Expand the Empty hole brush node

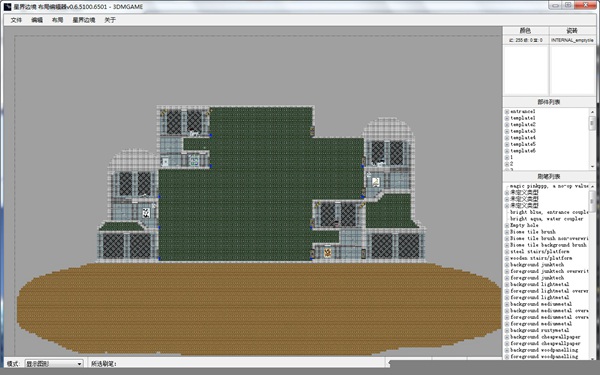(507, 225)
